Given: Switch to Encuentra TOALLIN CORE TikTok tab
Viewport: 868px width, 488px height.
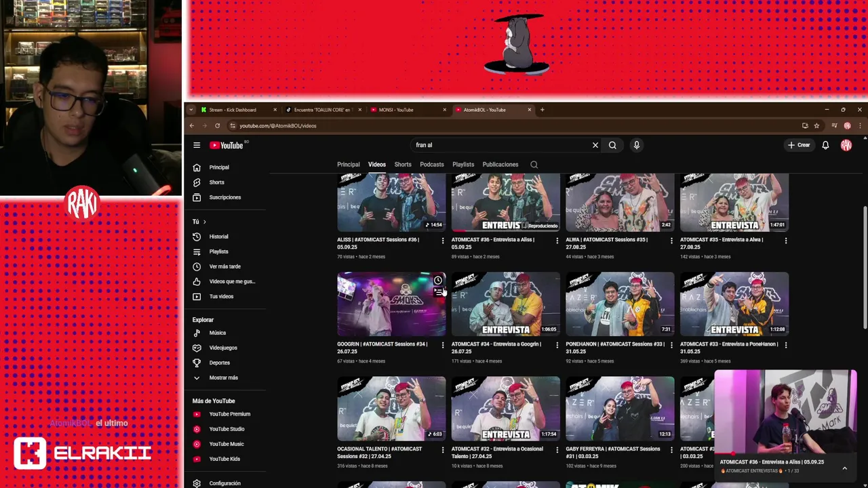Looking at the screenshot, I should (x=323, y=110).
